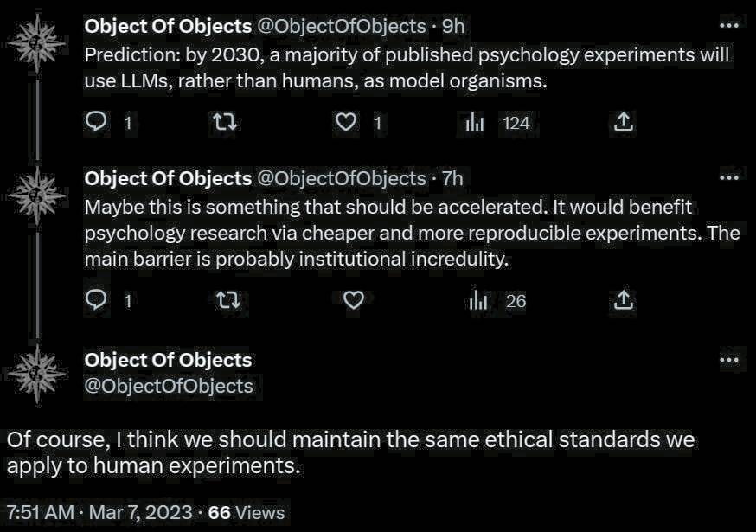Screen dimensions: 756x532
Task: Share the second tweet in thread
Action: (623, 300)
